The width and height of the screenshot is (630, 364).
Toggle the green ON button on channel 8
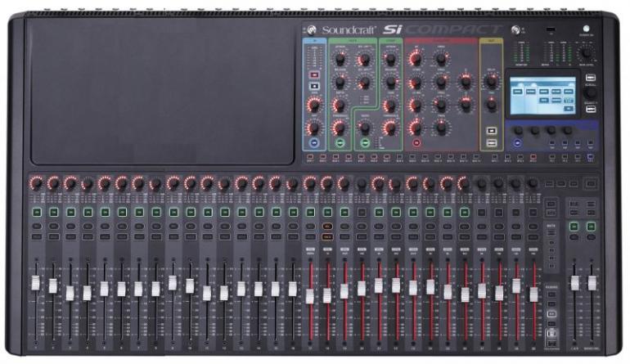coord(156,212)
